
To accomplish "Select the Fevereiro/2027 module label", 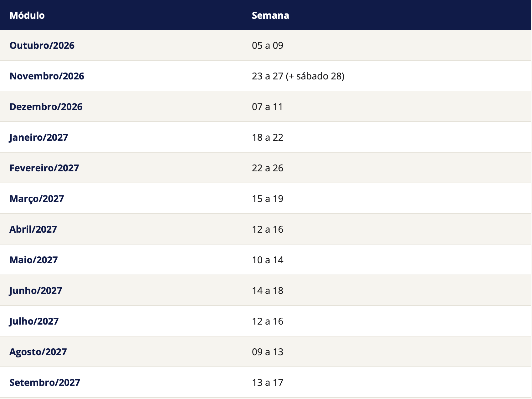I will coord(44,168).
